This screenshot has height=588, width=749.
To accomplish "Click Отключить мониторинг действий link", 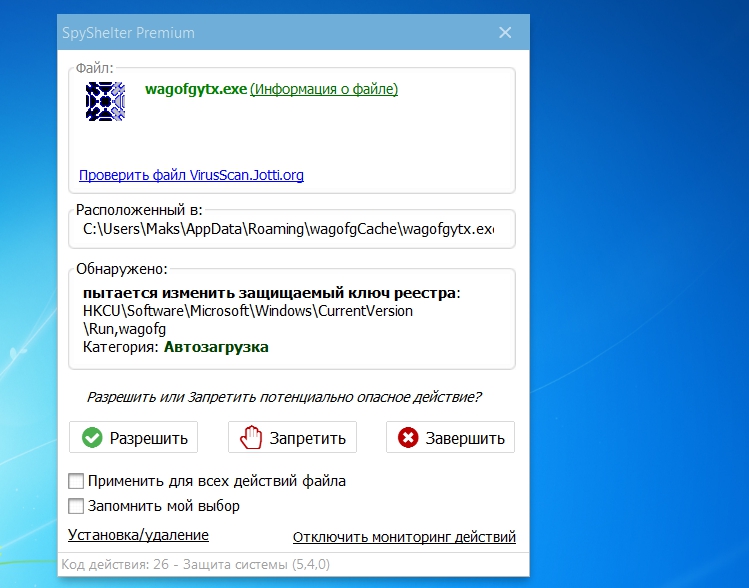I will (404, 537).
